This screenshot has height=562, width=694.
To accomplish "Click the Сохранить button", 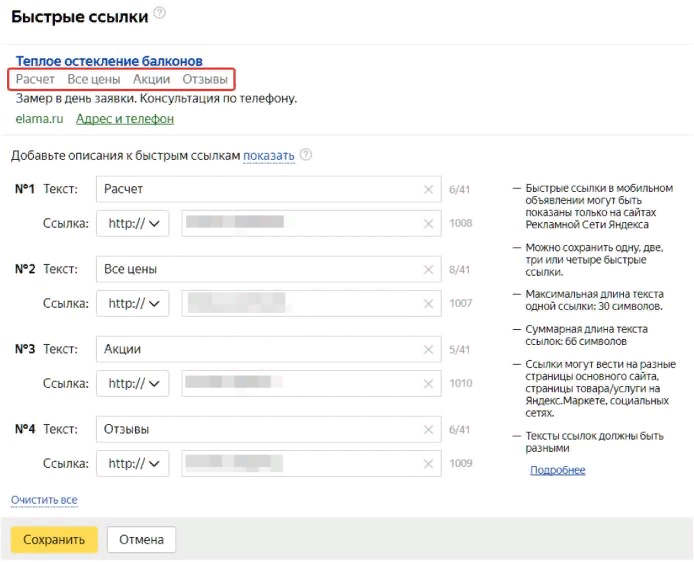I will [54, 539].
